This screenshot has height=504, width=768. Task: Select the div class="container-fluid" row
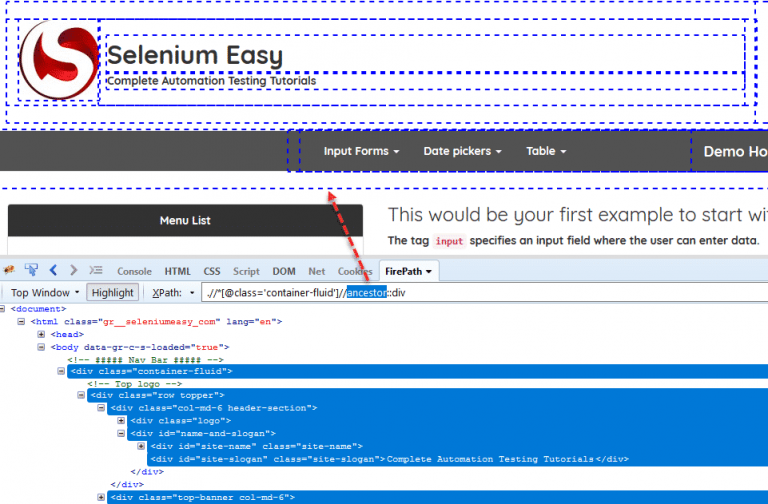pyautogui.click(x=417, y=371)
